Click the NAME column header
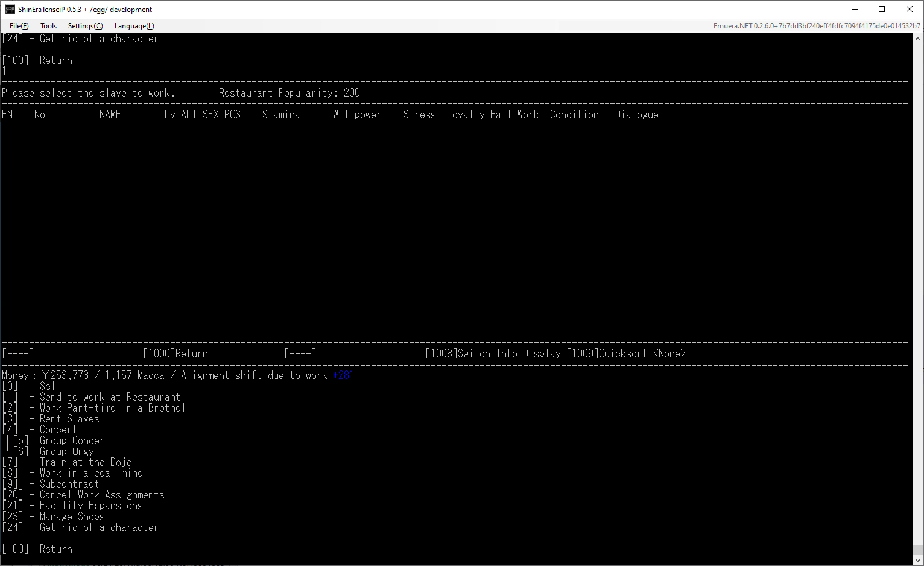 click(x=110, y=115)
